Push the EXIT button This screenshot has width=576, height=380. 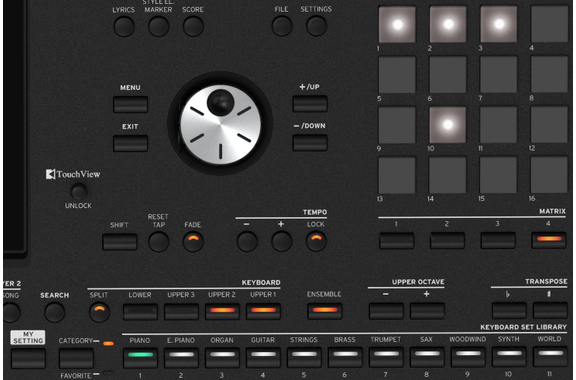pyautogui.click(x=130, y=143)
